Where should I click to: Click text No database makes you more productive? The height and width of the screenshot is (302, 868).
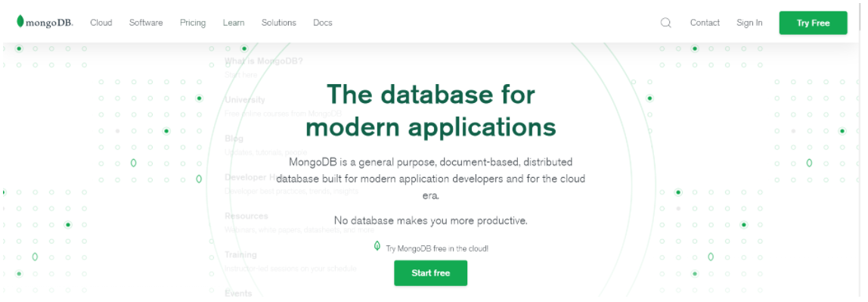tap(431, 220)
